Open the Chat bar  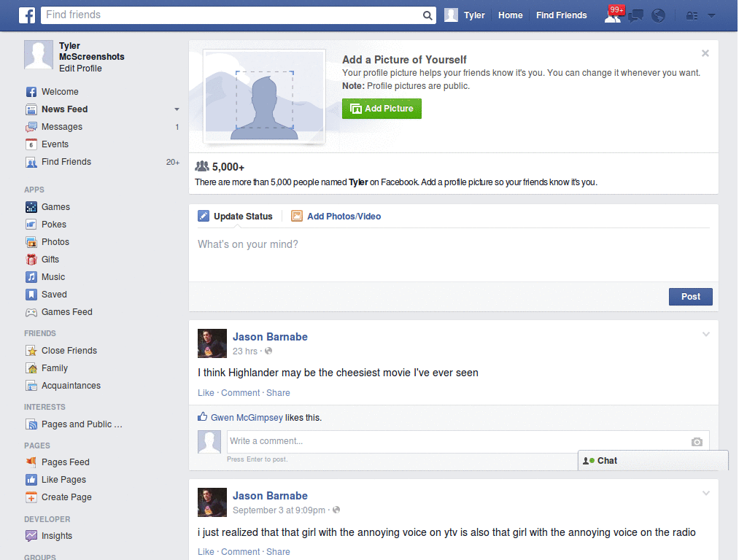pos(653,461)
